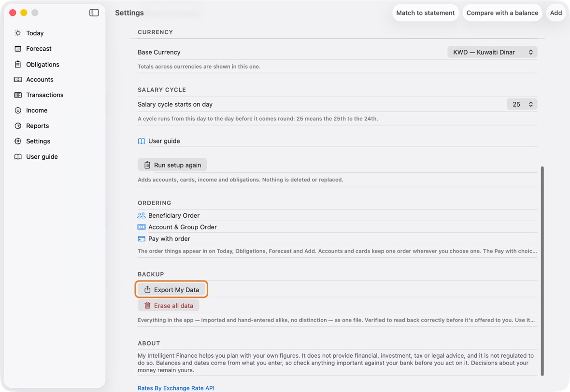Click the Today sun icon

pyautogui.click(x=18, y=33)
